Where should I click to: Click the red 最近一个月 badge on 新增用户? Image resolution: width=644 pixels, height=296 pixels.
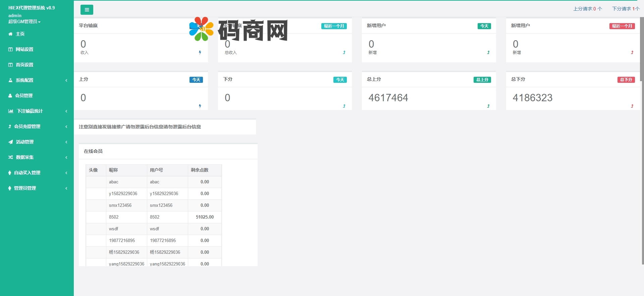[x=622, y=26]
